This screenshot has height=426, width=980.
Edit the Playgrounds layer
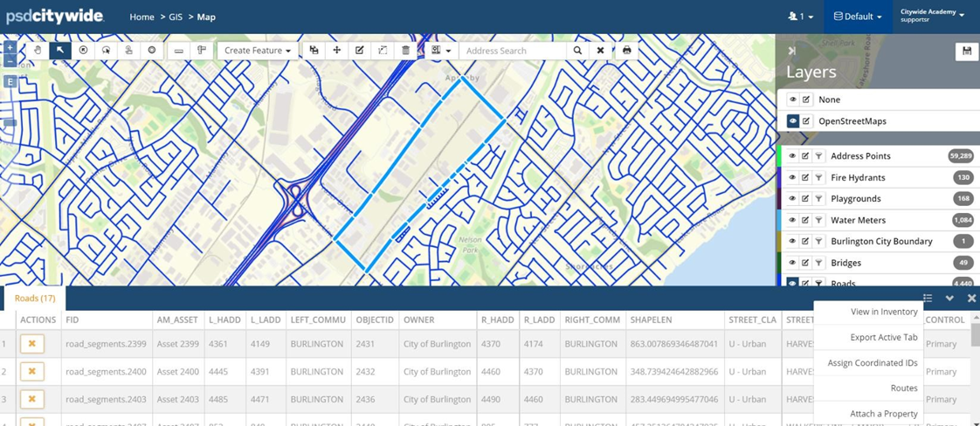[x=805, y=199]
